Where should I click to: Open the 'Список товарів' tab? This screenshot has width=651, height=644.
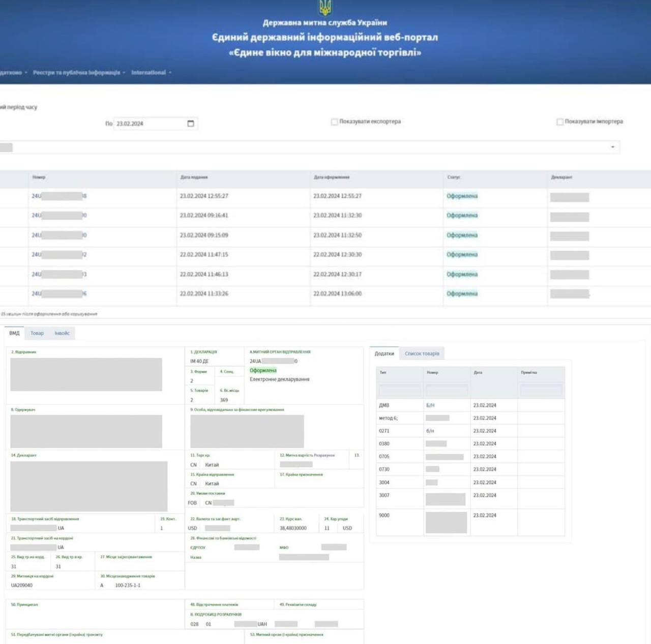[x=422, y=354]
